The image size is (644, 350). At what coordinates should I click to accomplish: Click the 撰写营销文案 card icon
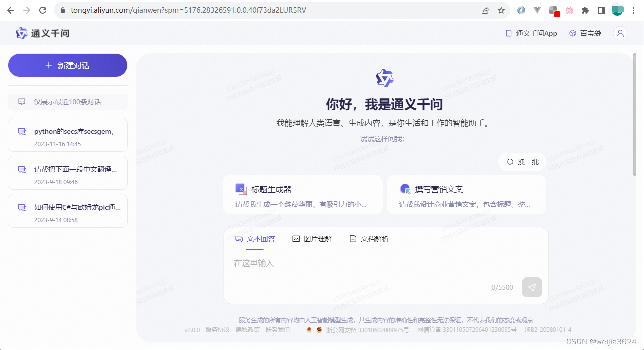(x=405, y=189)
